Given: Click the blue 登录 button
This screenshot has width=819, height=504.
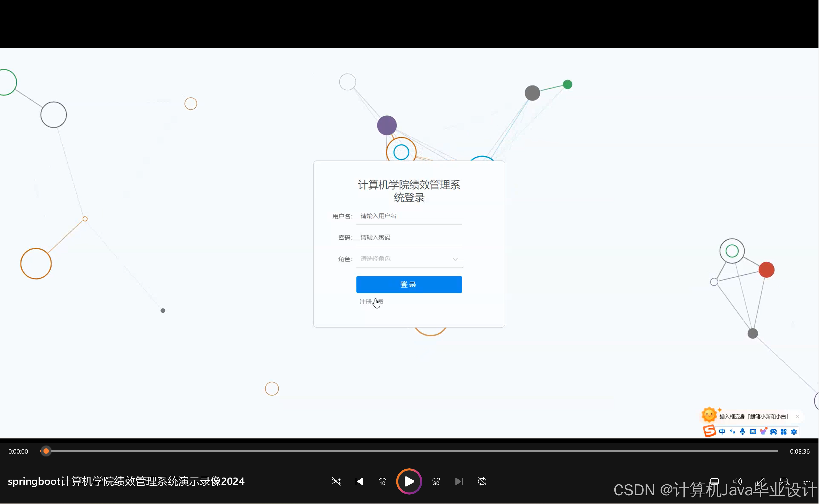Looking at the screenshot, I should click(409, 285).
